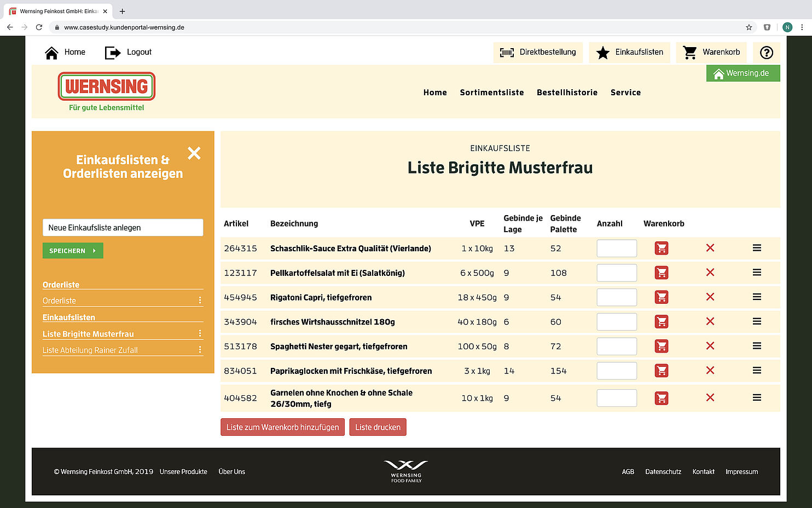
Task: Close the Einkaufslisten side panel
Action: [194, 153]
